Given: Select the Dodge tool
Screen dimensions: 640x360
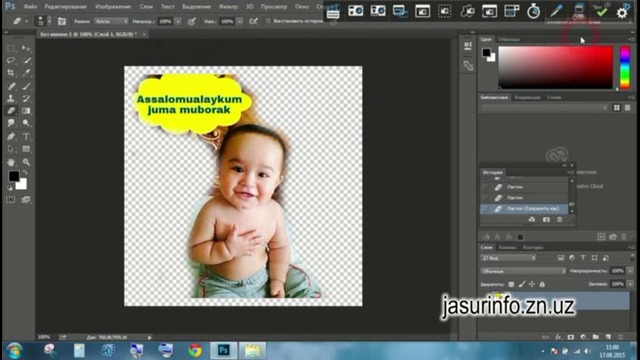Looking at the screenshot, I should [26, 123].
